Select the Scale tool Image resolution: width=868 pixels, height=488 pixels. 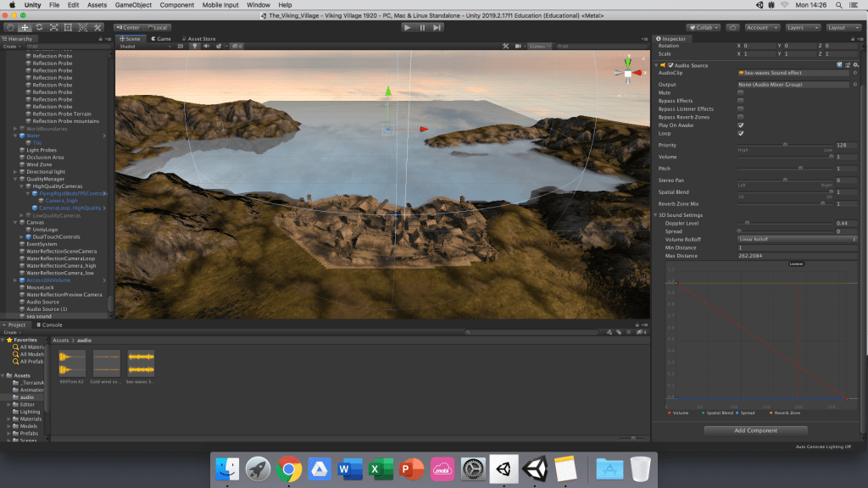tap(54, 27)
